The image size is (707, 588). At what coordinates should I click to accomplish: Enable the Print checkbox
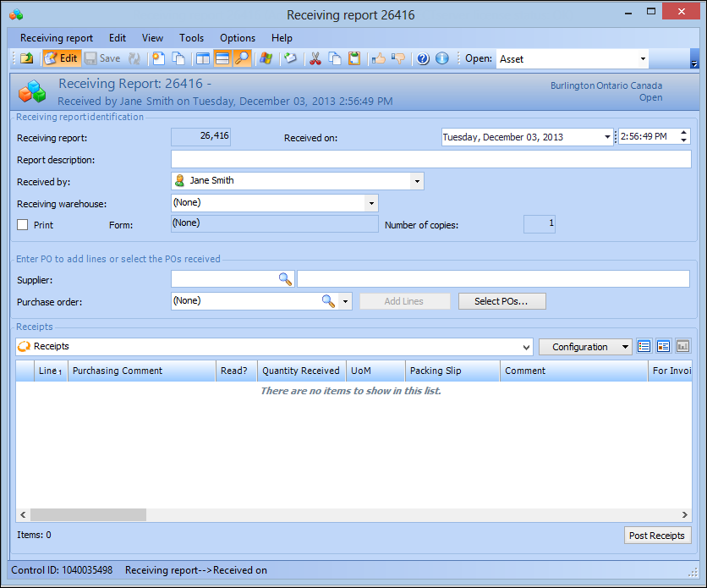pos(23,225)
